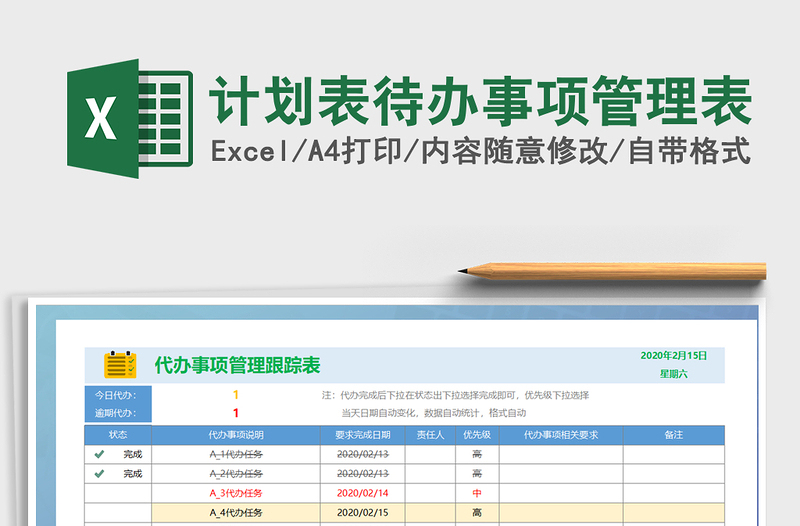Select the struck-through A_2代办任务 cell

[x=236, y=473]
